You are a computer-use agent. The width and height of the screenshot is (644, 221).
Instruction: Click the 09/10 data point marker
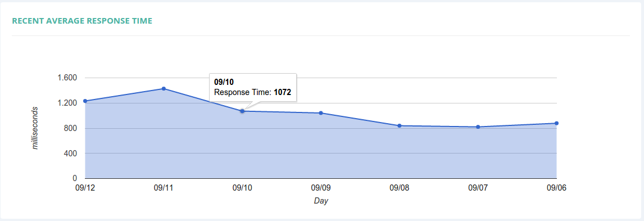[242, 111]
